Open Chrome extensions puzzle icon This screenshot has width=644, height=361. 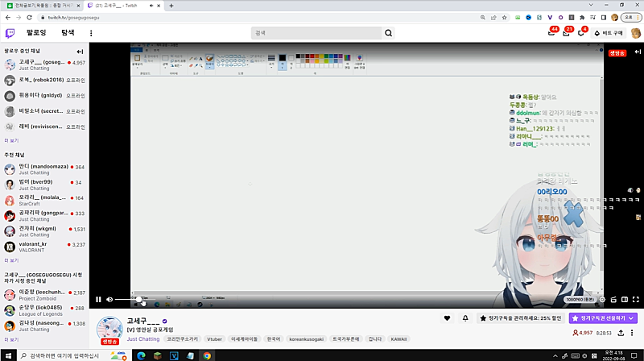(x=582, y=18)
